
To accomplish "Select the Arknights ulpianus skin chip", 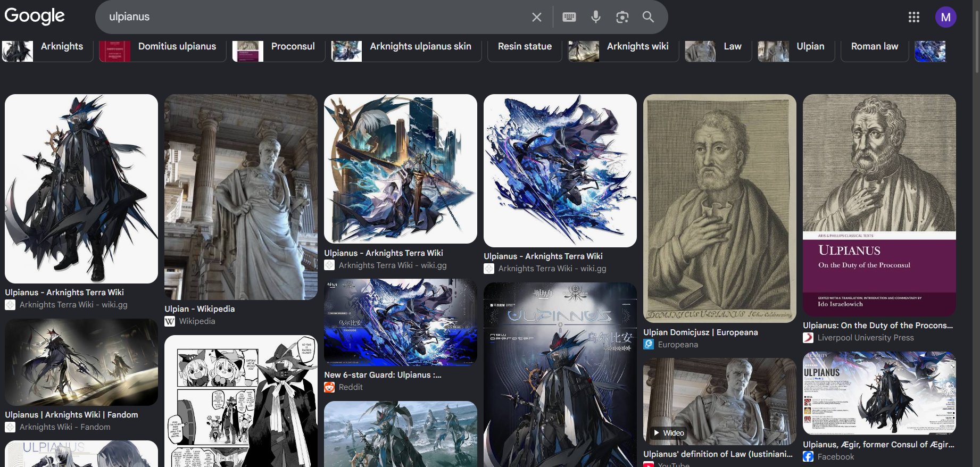I will tap(406, 51).
